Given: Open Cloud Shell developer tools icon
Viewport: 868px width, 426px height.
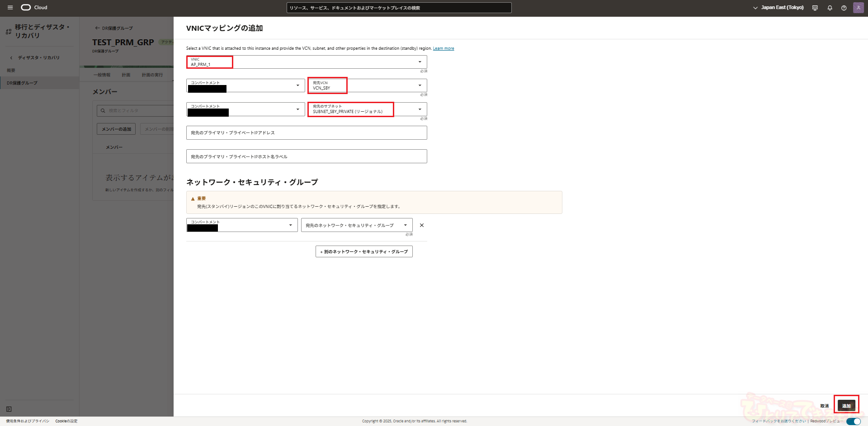Looking at the screenshot, I should (815, 8).
